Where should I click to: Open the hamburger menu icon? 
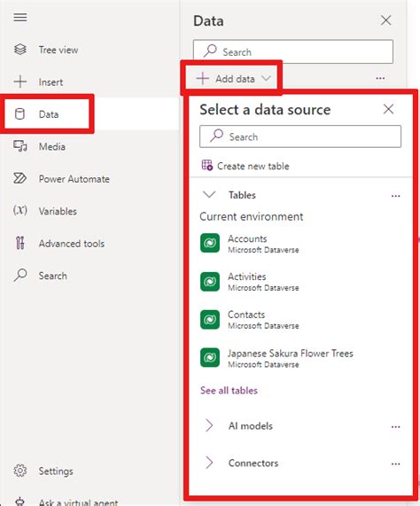(x=20, y=17)
